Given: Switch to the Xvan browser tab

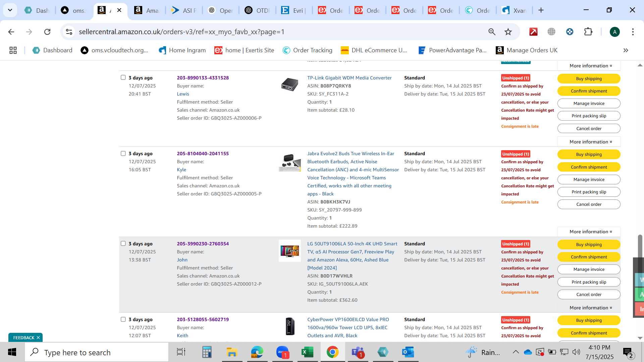Looking at the screenshot, I should (x=515, y=10).
